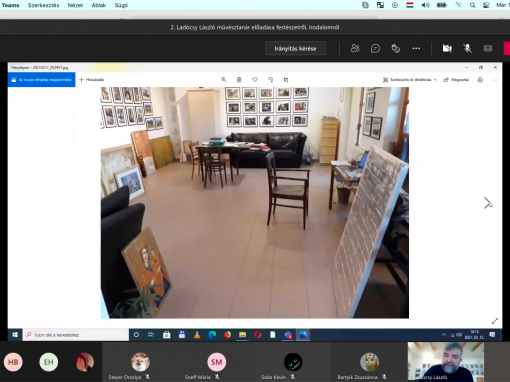
Task: Unmute the microphone in Teams
Action: 467,48
